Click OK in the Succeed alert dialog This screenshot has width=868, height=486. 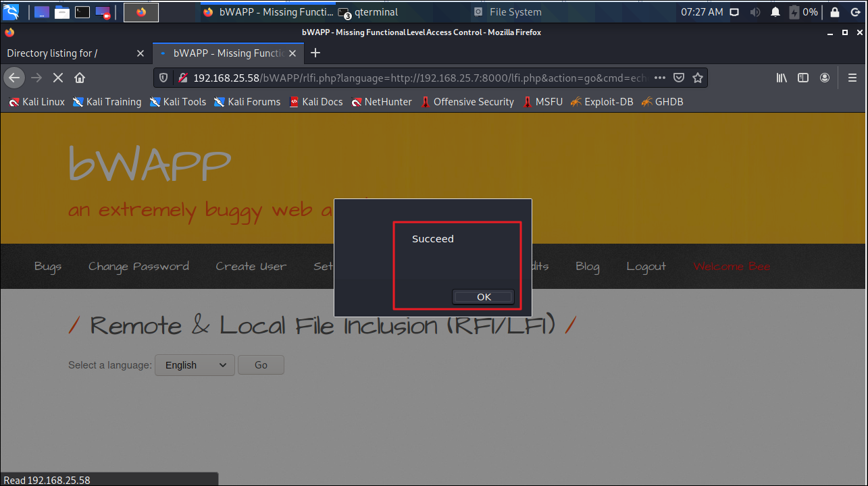point(484,297)
